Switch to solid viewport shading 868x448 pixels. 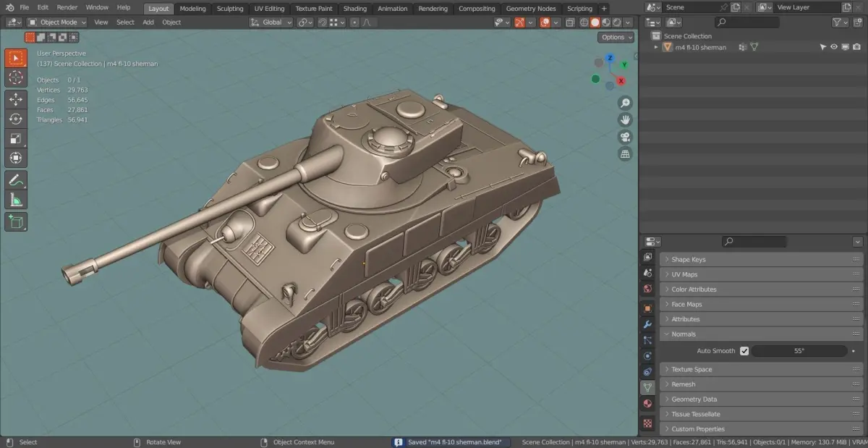(595, 22)
